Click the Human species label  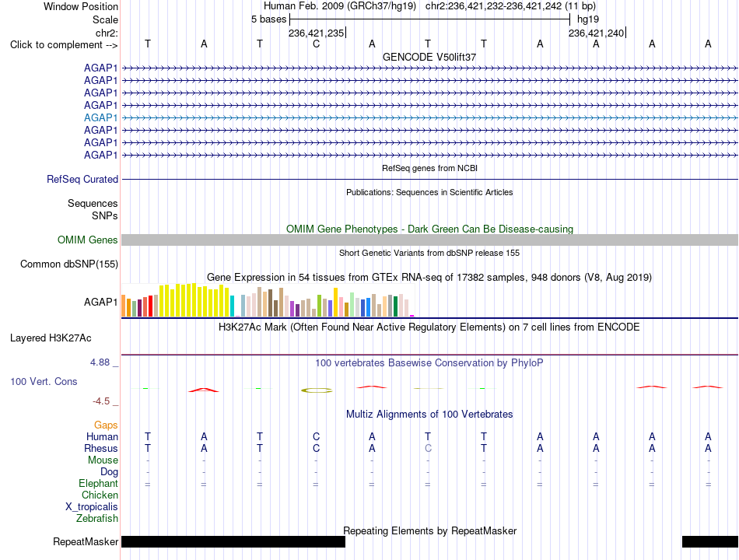coord(102,437)
